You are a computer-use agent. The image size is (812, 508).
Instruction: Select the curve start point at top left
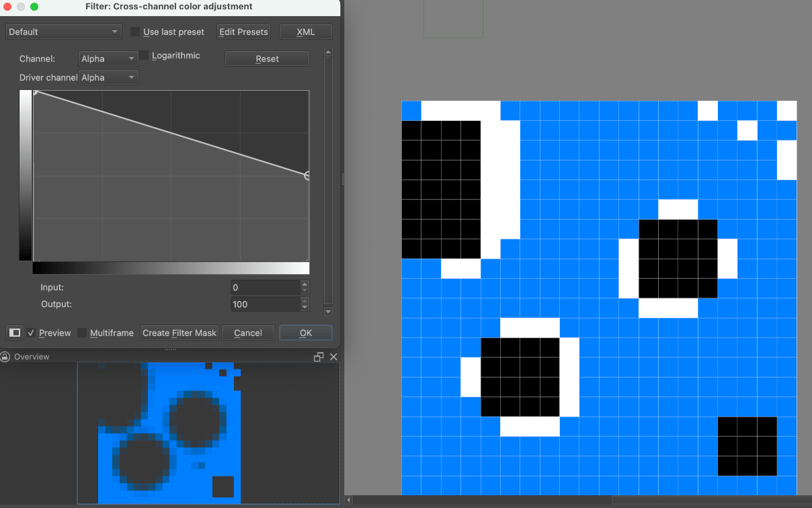[35, 92]
